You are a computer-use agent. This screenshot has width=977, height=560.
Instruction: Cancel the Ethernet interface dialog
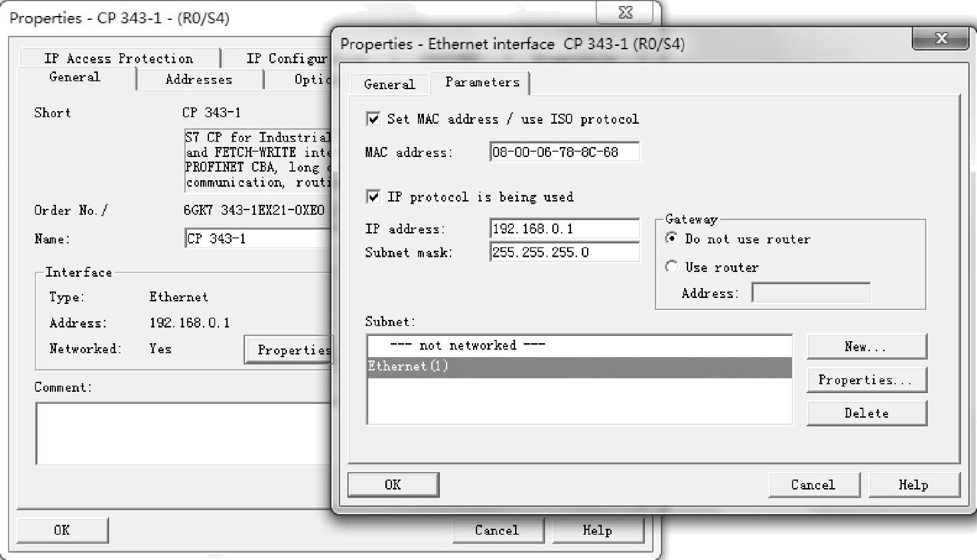point(813,485)
